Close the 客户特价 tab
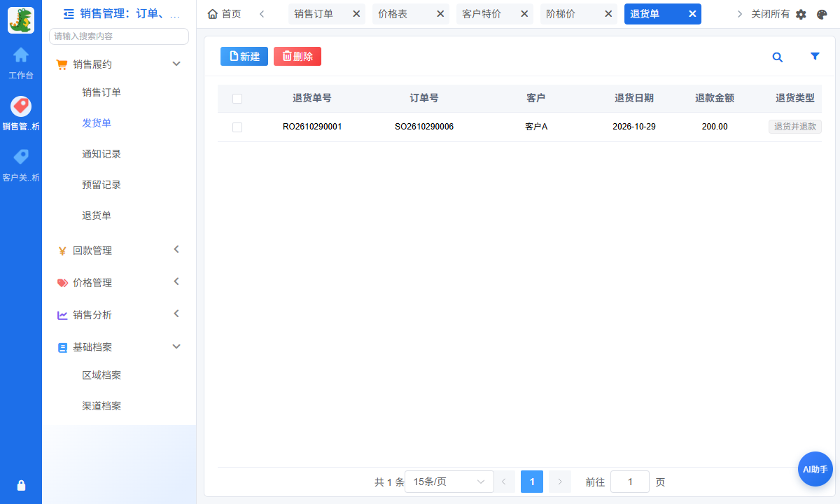Viewport: 840px width, 504px height. point(524,14)
